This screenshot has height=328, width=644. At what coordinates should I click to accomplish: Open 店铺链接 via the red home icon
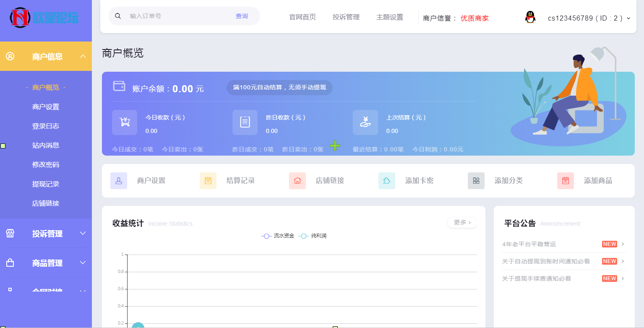297,180
